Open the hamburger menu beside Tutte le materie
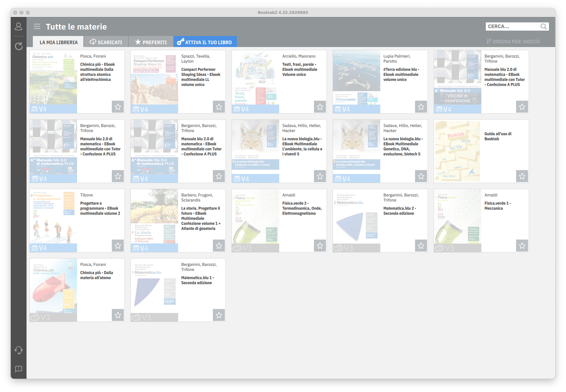The width and height of the screenshot is (566, 392). click(x=37, y=27)
